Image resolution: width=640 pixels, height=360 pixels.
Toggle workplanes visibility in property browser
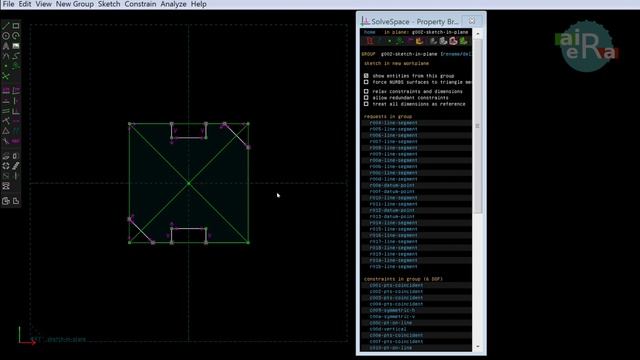pyautogui.click(x=370, y=41)
